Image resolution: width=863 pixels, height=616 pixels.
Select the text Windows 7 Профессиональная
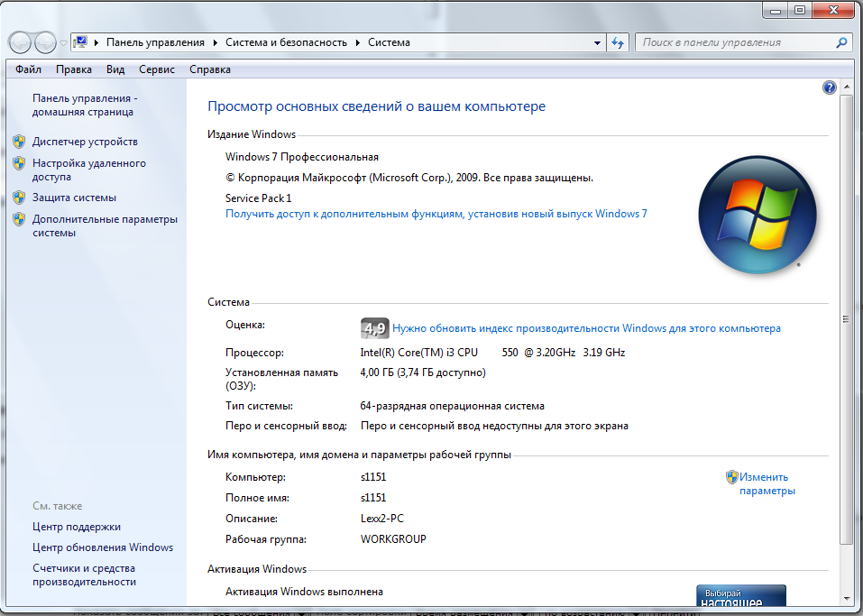[302, 157]
